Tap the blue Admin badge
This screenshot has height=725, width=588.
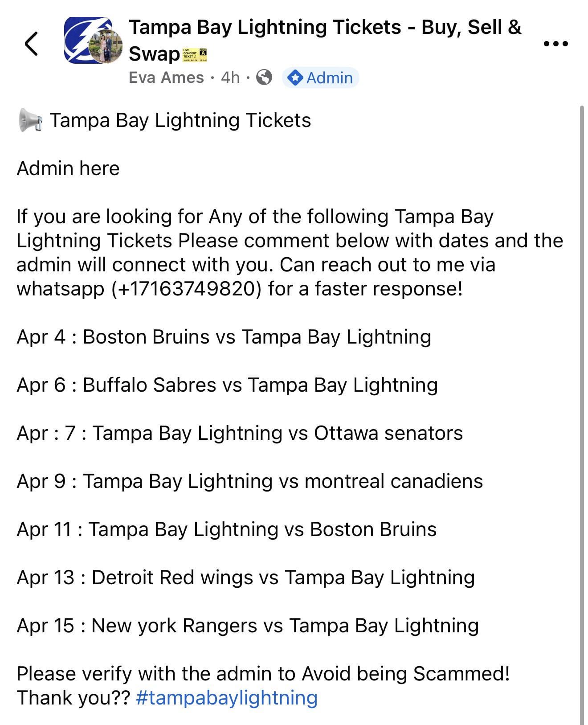321,78
